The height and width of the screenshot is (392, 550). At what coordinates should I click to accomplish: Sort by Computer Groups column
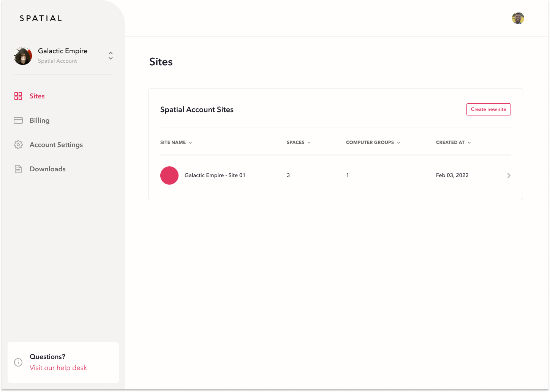(373, 142)
